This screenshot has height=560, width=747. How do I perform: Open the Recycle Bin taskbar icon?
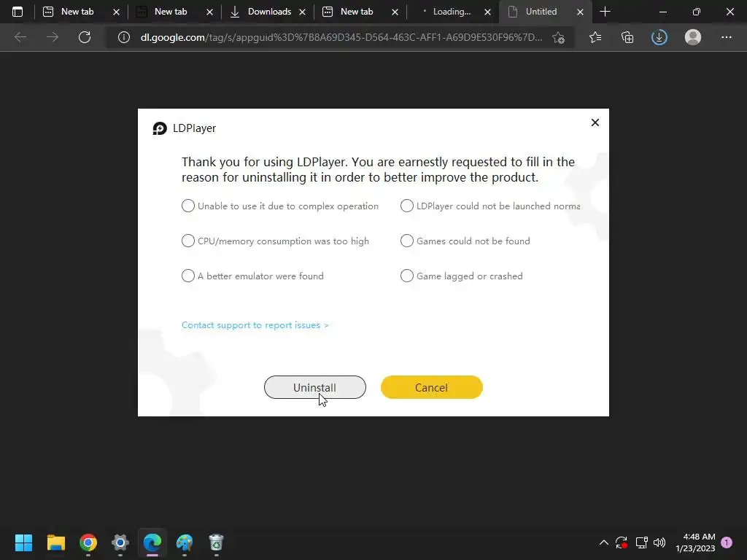216,542
